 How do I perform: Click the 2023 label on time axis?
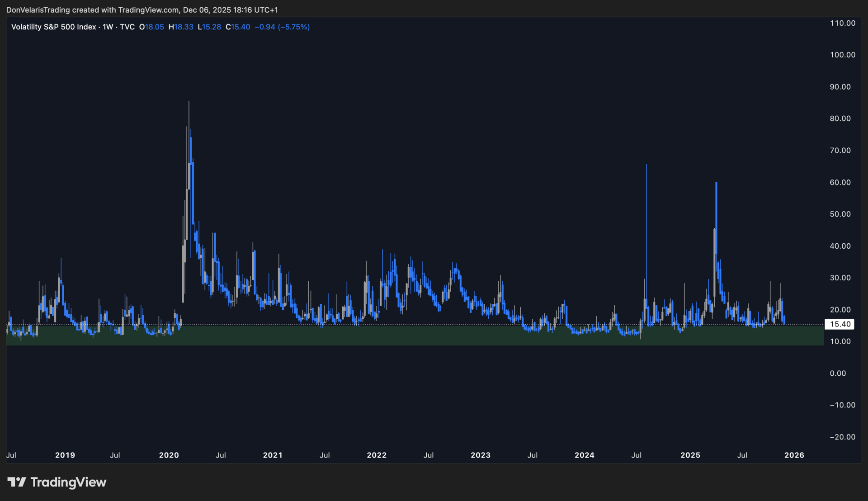pyautogui.click(x=481, y=455)
